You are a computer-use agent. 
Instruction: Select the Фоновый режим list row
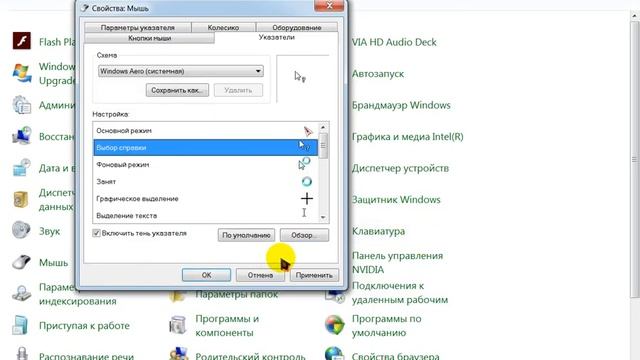(205, 164)
